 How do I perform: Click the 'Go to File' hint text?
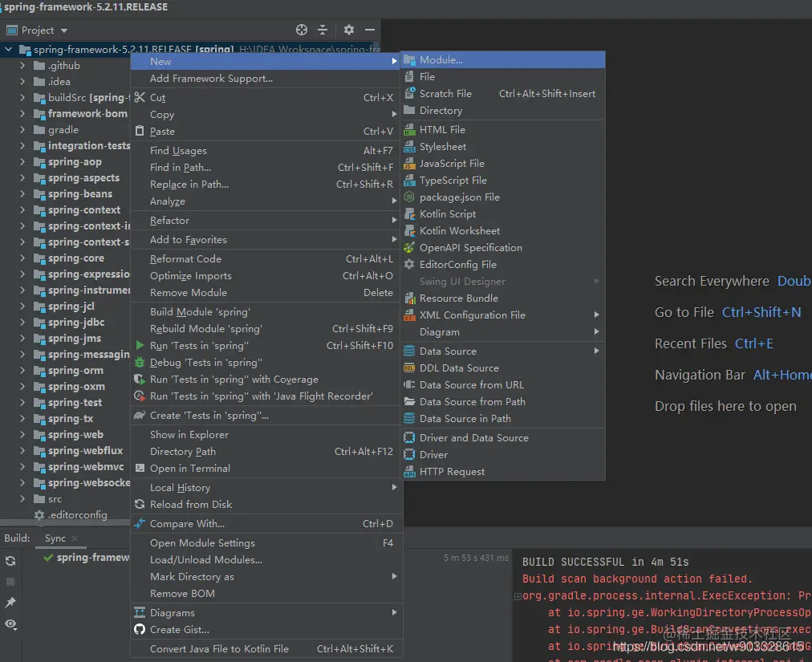[x=684, y=312]
